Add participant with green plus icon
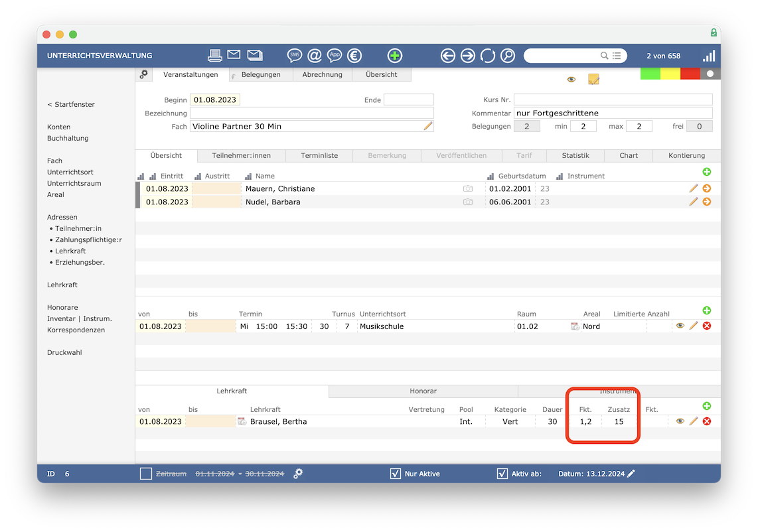Viewport: 758px width, 532px height. (707, 172)
